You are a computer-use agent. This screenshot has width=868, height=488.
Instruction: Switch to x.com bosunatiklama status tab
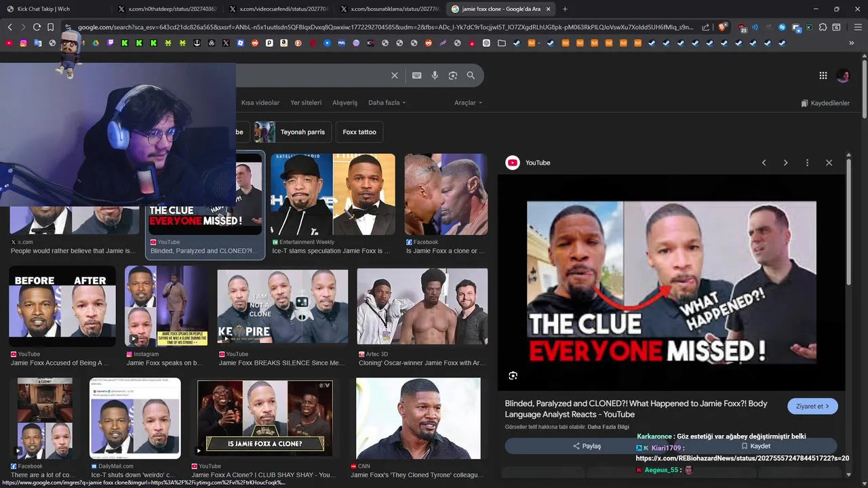389,9
